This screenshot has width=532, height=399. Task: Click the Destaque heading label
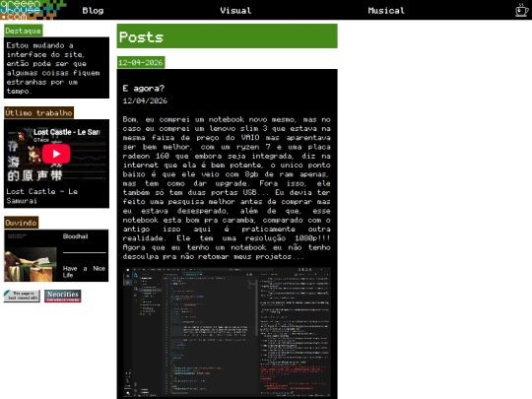tap(23, 31)
